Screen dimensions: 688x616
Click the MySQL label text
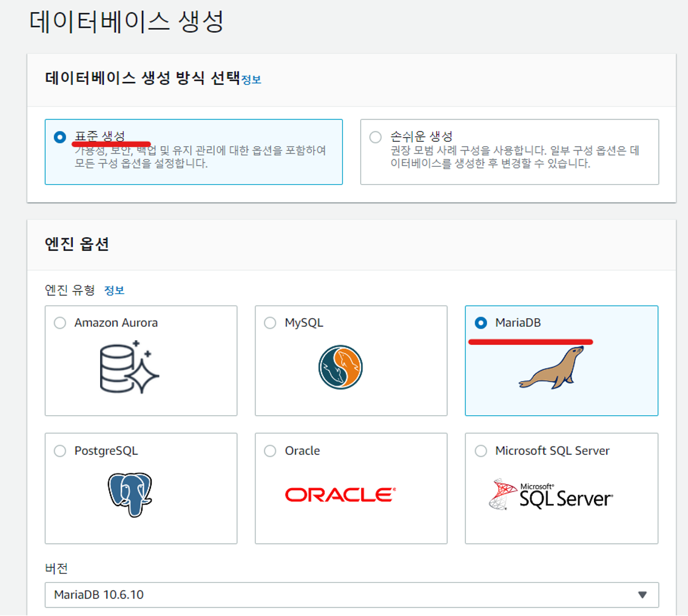[x=304, y=323]
